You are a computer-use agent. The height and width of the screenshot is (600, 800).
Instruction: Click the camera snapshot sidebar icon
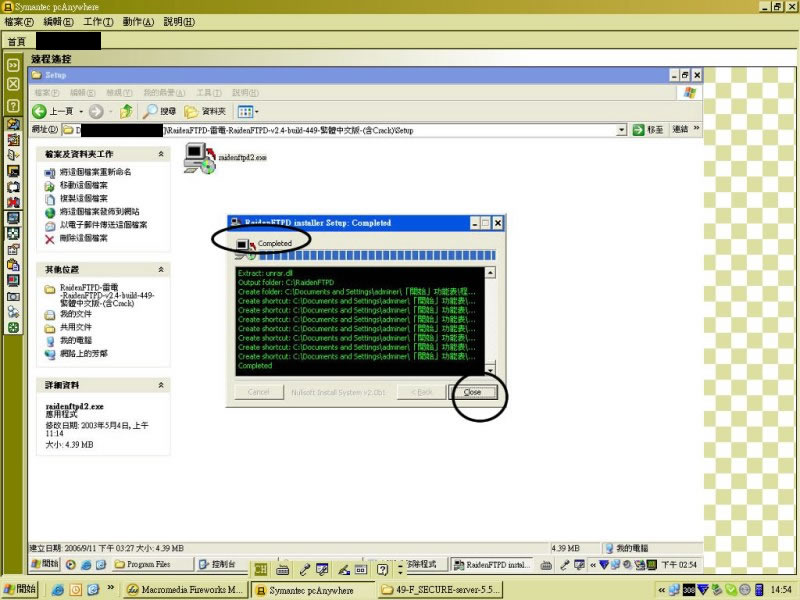pyautogui.click(x=13, y=296)
